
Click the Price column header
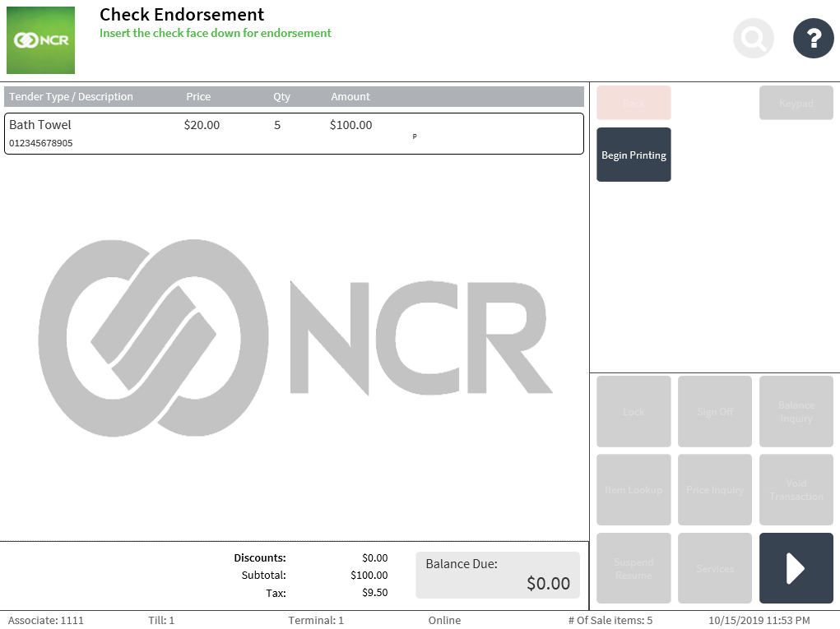pos(198,97)
